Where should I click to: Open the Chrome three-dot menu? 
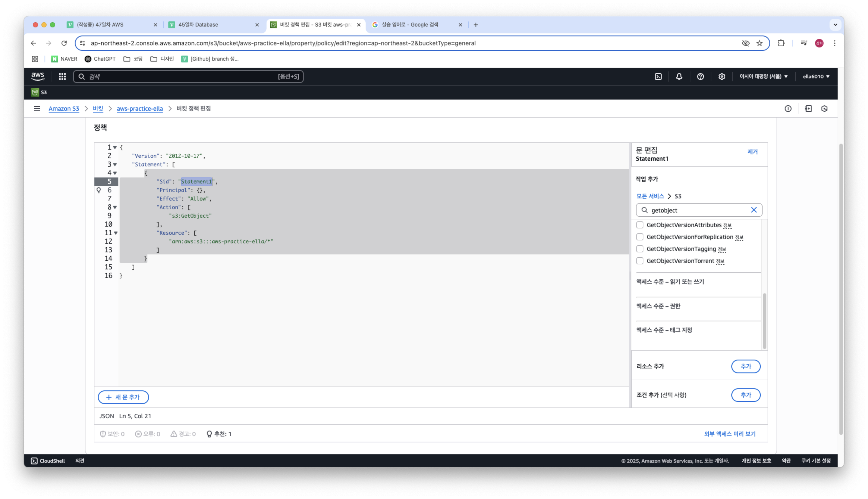[834, 43]
